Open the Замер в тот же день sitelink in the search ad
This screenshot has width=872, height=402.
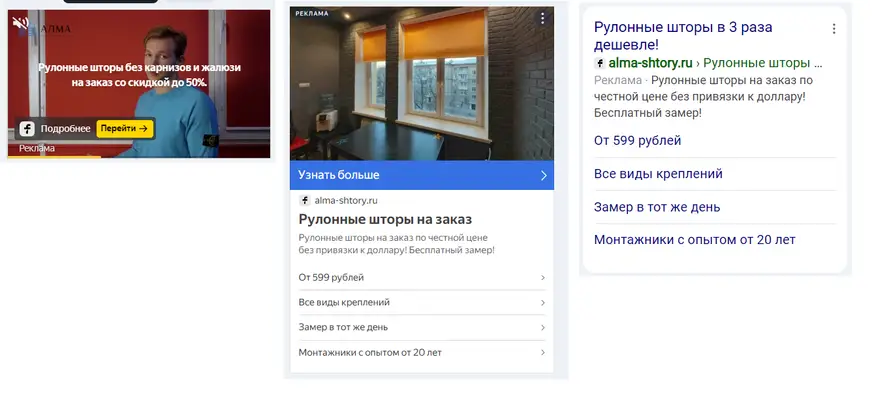(x=657, y=207)
